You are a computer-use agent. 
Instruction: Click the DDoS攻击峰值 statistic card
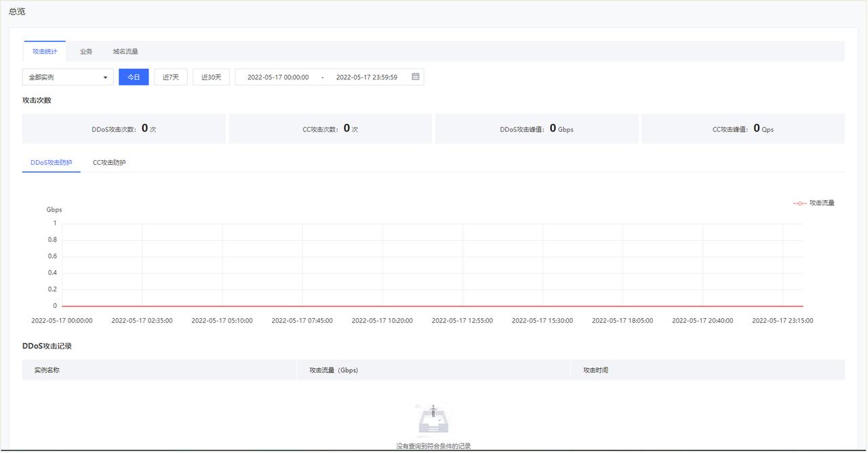coord(536,129)
